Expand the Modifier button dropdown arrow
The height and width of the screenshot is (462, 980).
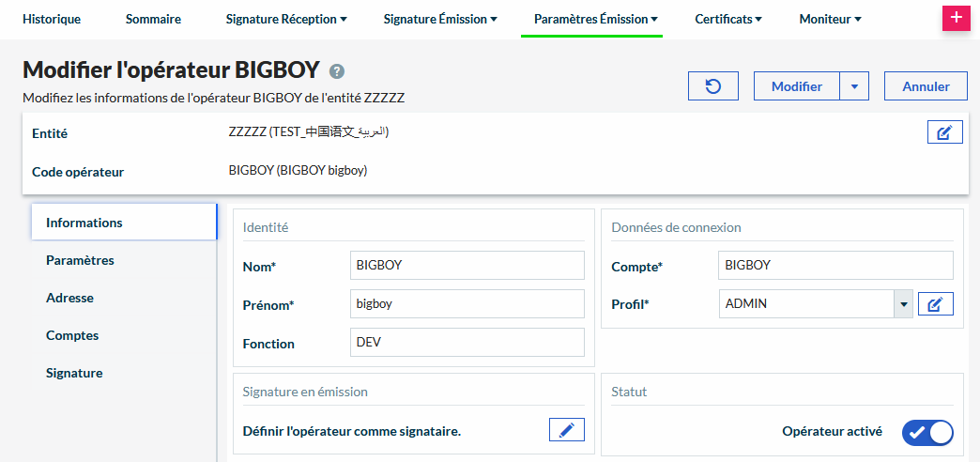pyautogui.click(x=854, y=86)
